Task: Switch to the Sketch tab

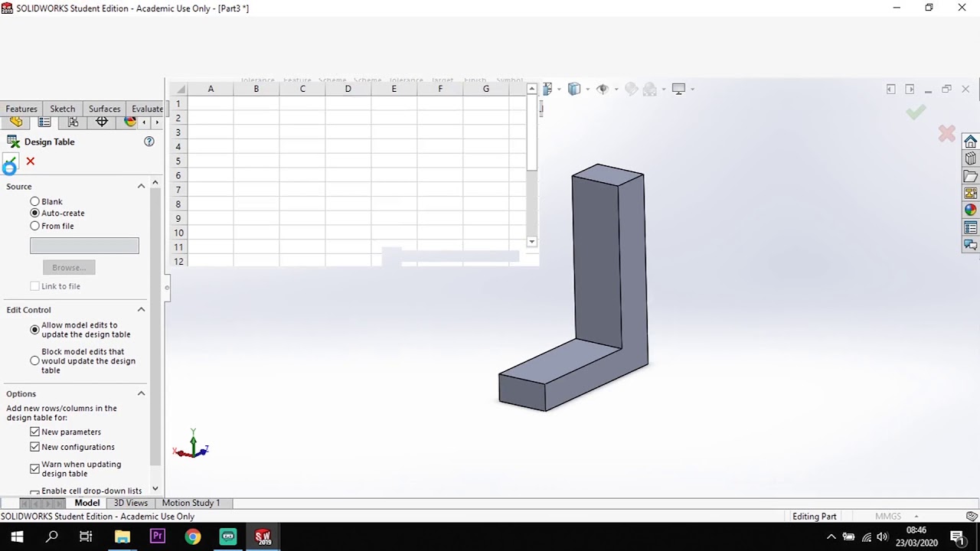Action: (x=63, y=109)
